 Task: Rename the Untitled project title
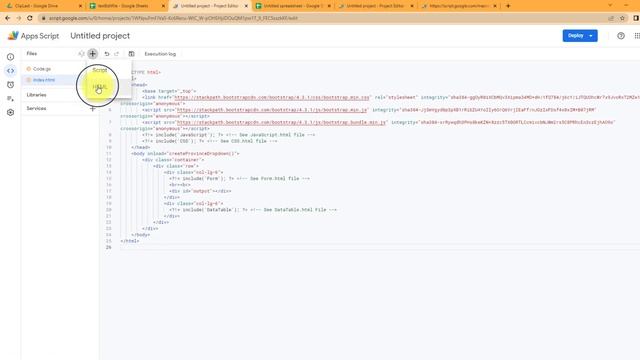(100, 36)
